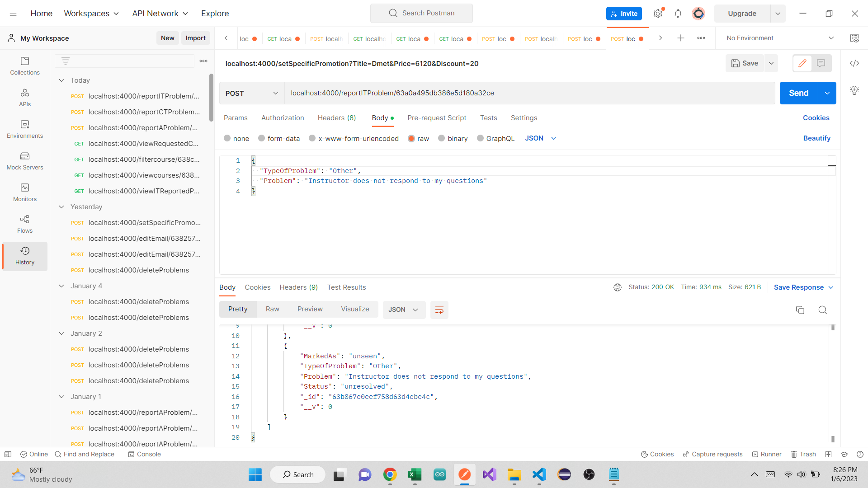Launch Google Chrome from the taskbar
The width and height of the screenshot is (868, 488).
390,474
